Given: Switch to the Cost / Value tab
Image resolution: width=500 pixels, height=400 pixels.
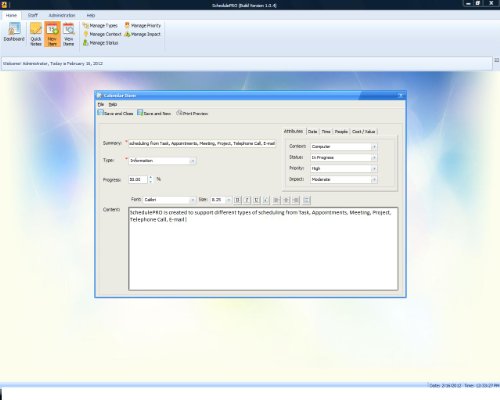Looking at the screenshot, I should 364,131.
